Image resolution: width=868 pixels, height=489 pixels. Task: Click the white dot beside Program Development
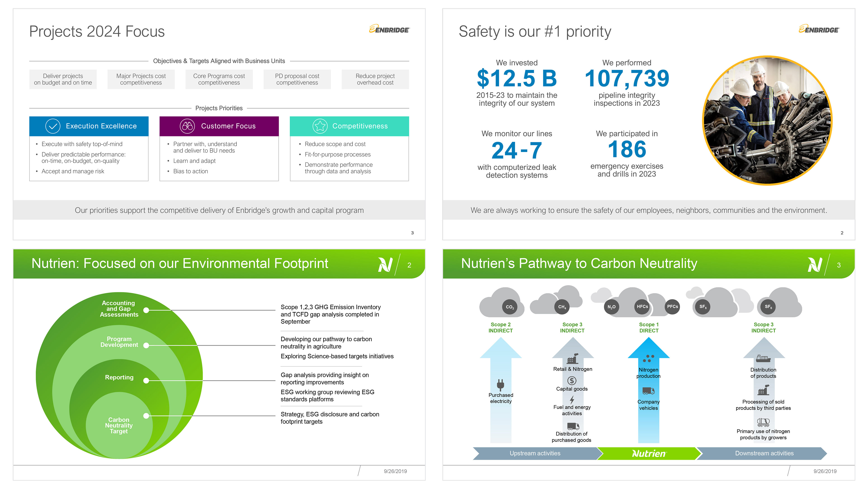point(146,345)
